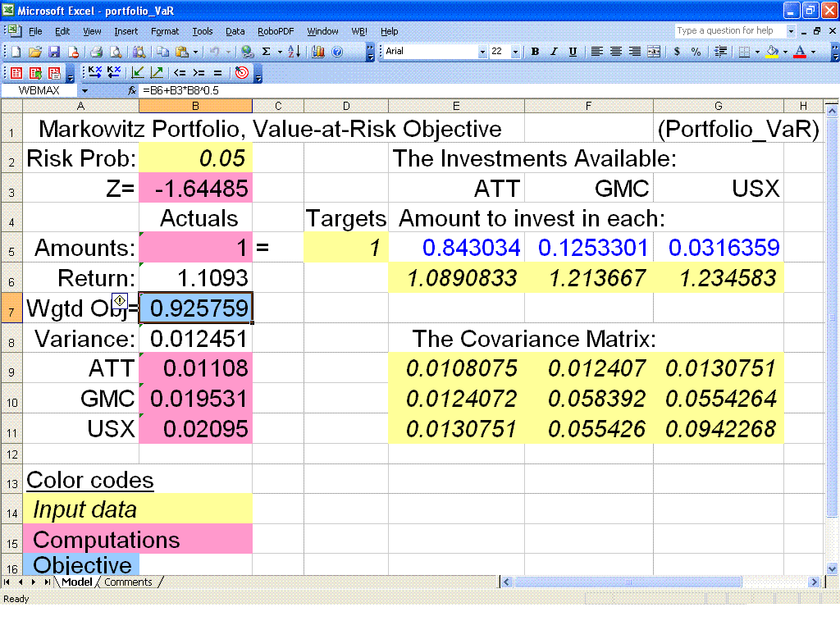Click the Merge and Center icon

(x=654, y=52)
